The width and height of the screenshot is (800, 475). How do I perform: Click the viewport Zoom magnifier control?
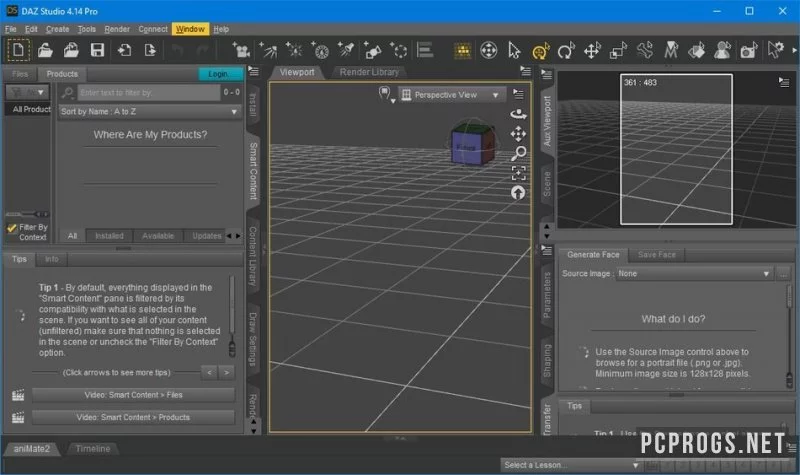click(x=518, y=153)
